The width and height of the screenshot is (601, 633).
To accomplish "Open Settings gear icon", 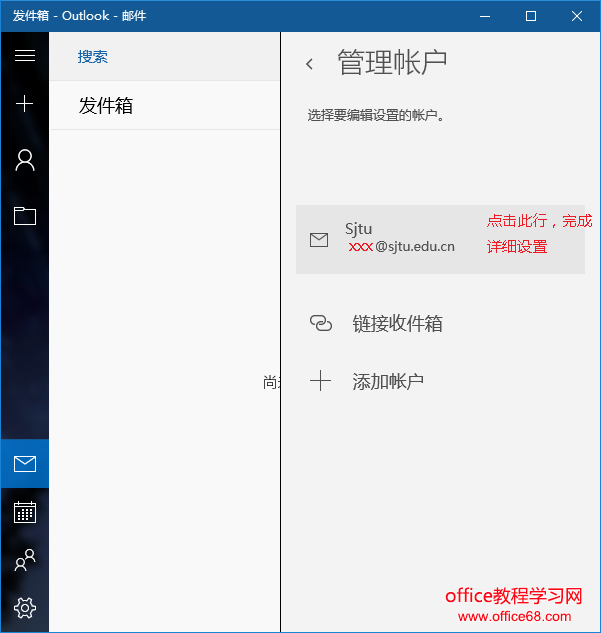I will coord(25,608).
